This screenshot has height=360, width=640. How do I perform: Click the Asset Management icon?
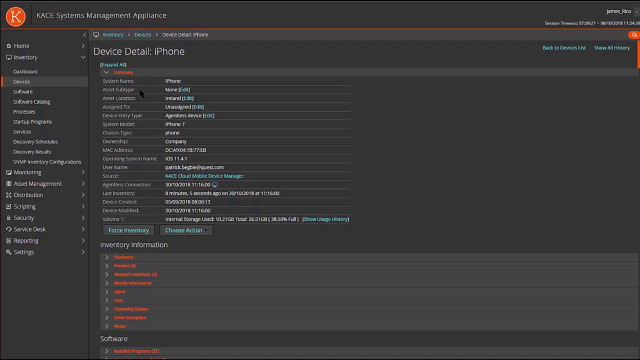(9, 184)
